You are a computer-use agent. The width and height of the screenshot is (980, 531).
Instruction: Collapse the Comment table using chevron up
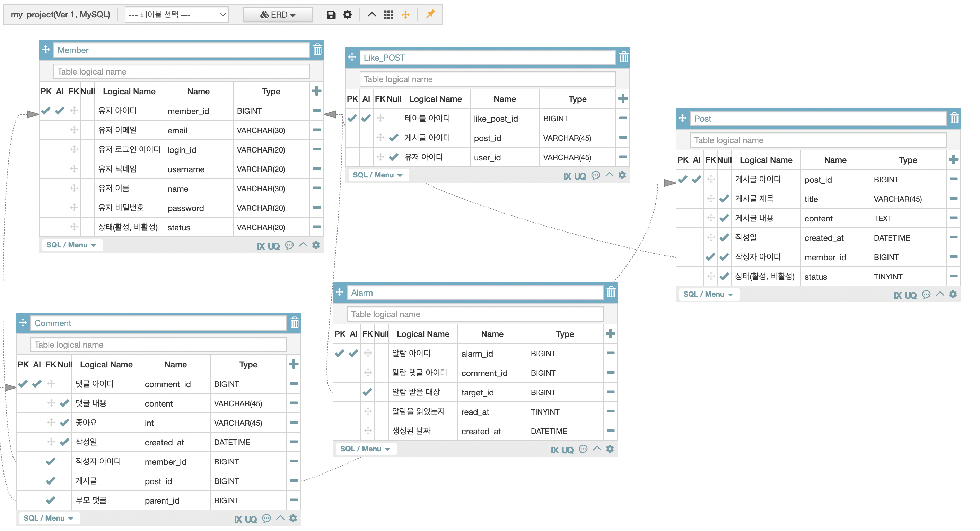pos(280,518)
